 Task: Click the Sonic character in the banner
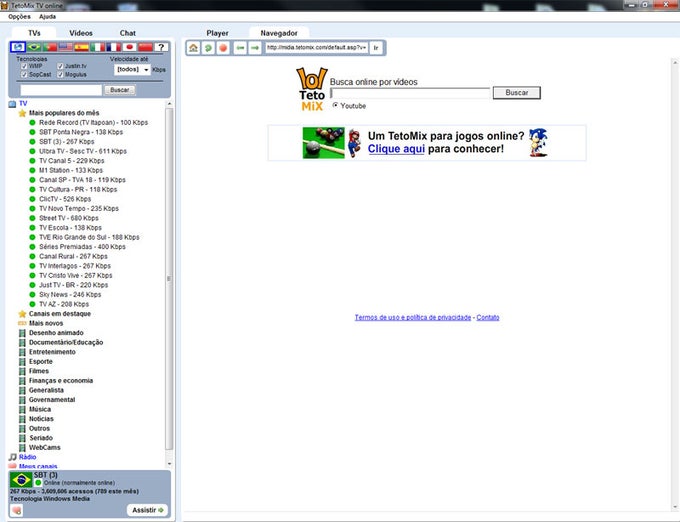tap(538, 142)
